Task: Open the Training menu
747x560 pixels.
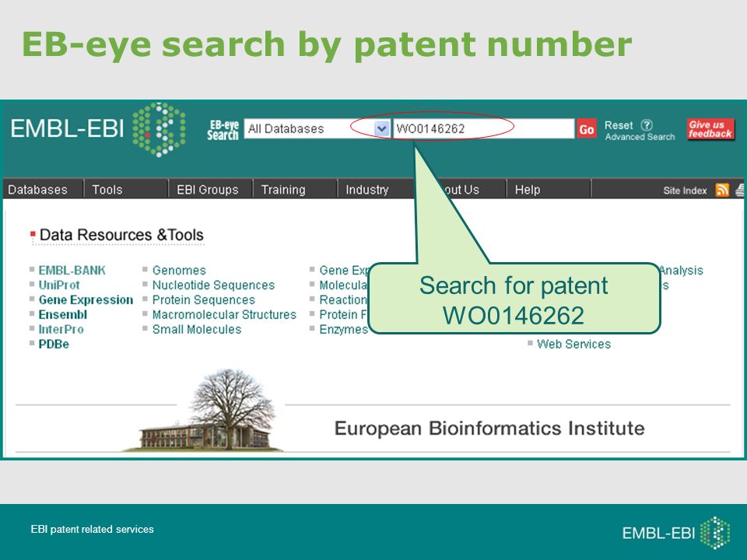Action: pyautogui.click(x=283, y=190)
